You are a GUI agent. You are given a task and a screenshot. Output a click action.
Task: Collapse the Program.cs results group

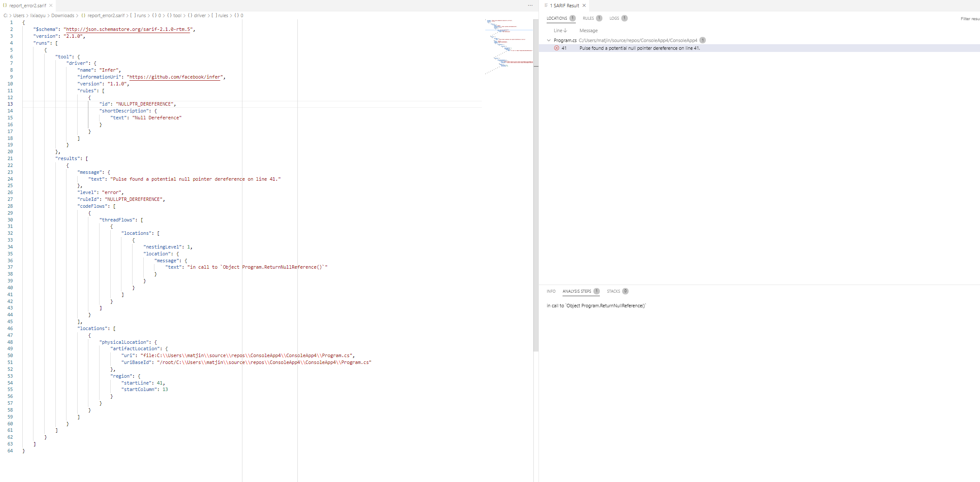tap(549, 40)
